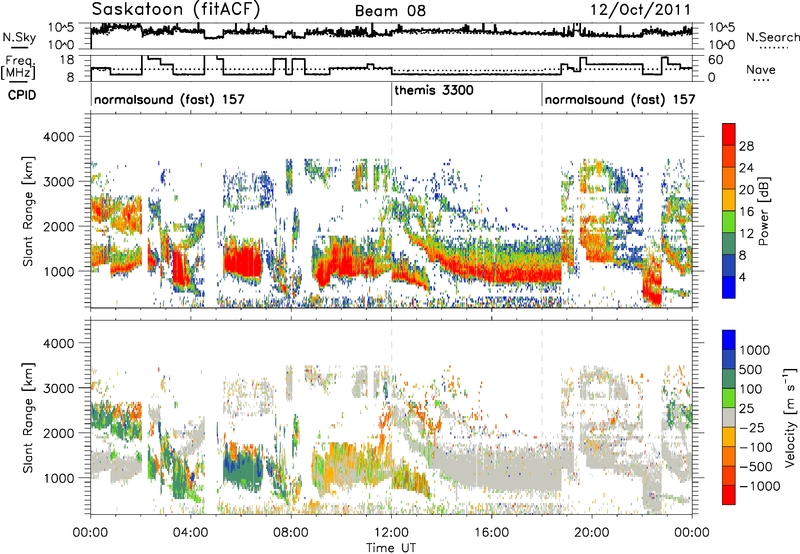Click the '1000' tick on the velocity panel
This screenshot has width=800, height=554.
point(58,478)
